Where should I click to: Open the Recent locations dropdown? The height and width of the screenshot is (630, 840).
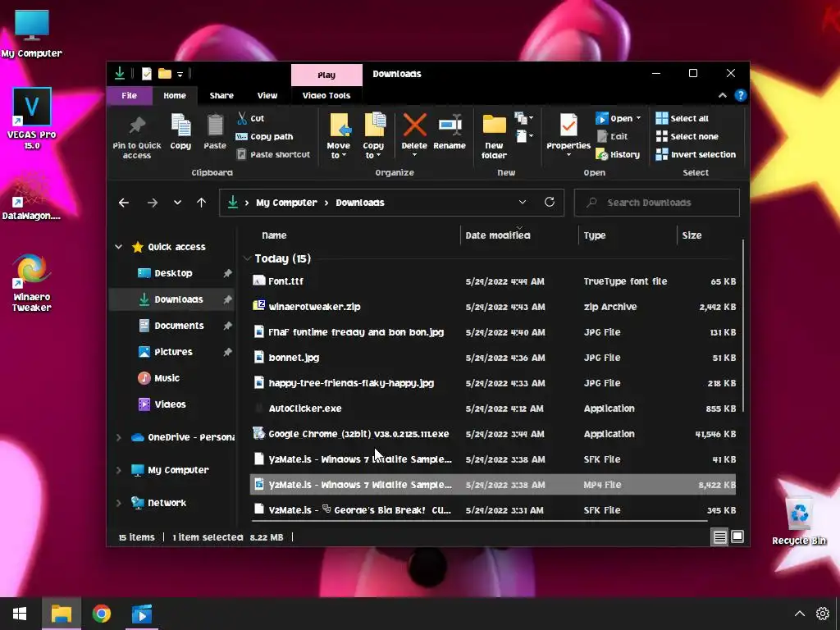pos(177,203)
